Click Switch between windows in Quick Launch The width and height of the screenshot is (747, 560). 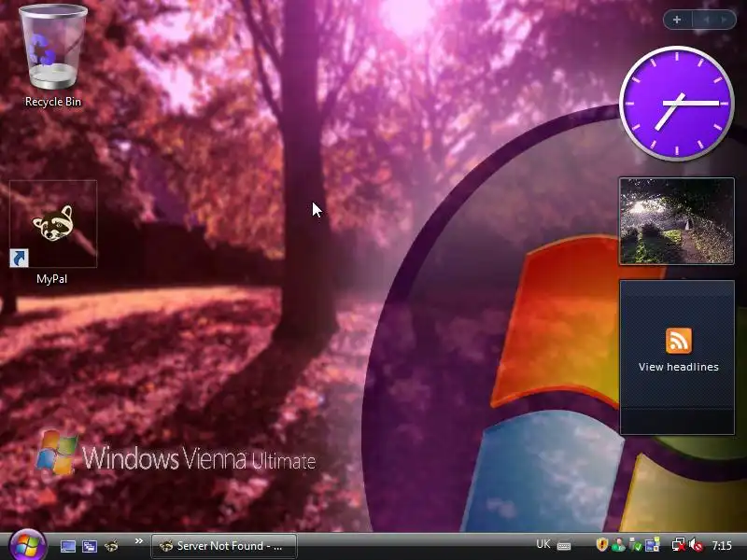tap(89, 546)
